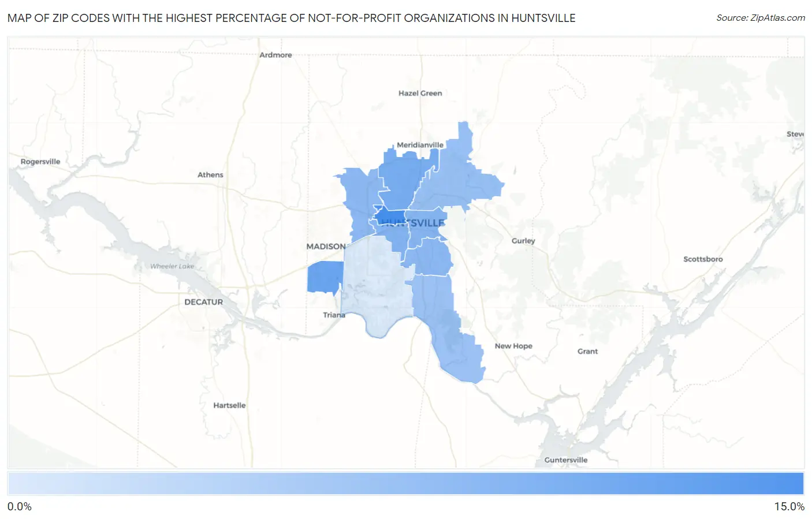Click the Guntersville city label
Screen dimensions: 812x519
[x=566, y=460]
